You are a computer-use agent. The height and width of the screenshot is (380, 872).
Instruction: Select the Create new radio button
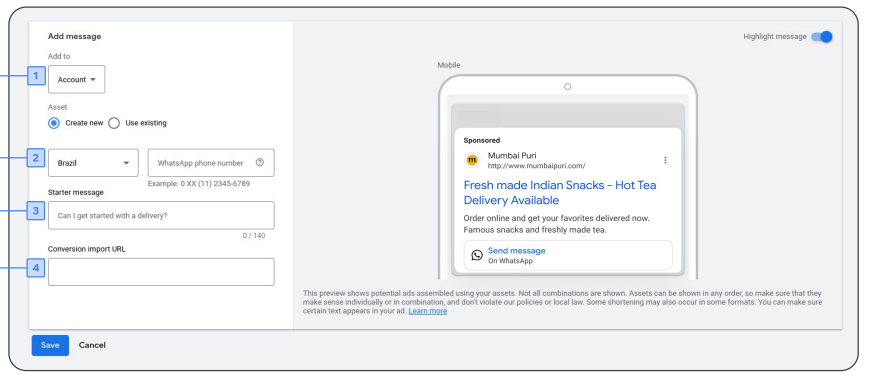tap(53, 123)
